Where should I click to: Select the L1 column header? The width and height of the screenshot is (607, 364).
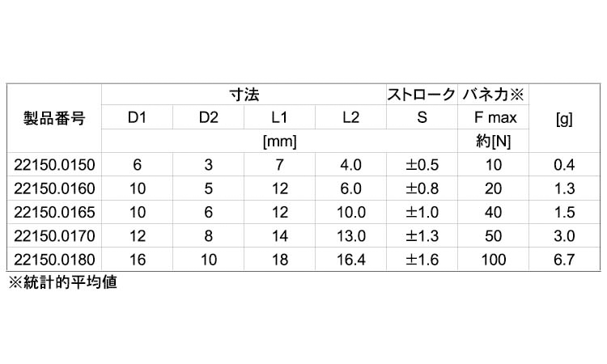(279, 118)
